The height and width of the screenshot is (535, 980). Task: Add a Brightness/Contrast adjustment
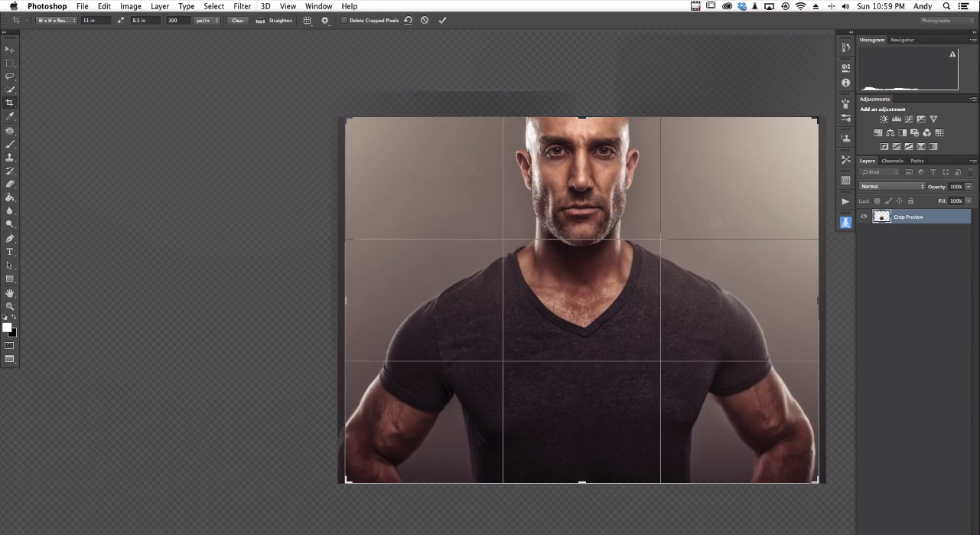[x=884, y=119]
